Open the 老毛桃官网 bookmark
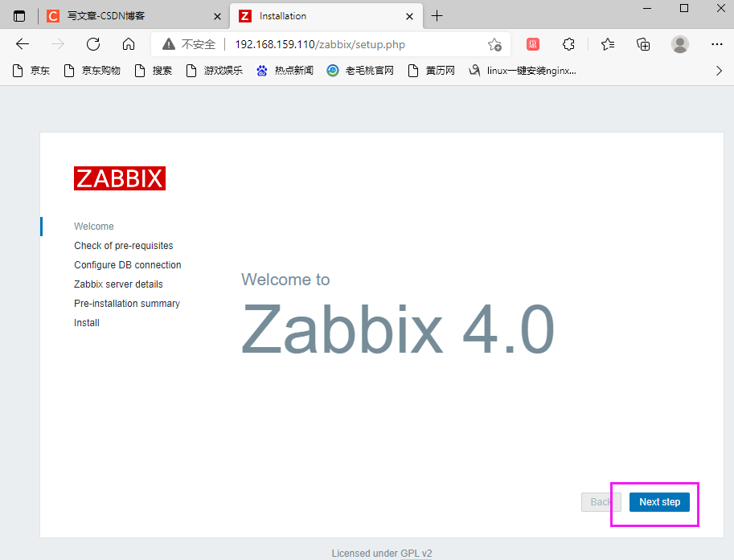This screenshot has width=734, height=560. [x=360, y=71]
